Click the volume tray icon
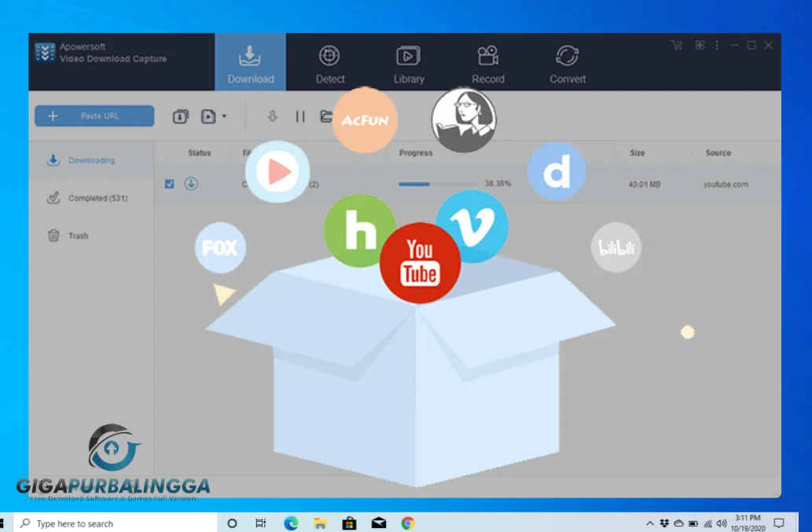The height and width of the screenshot is (532, 812). coord(722,523)
